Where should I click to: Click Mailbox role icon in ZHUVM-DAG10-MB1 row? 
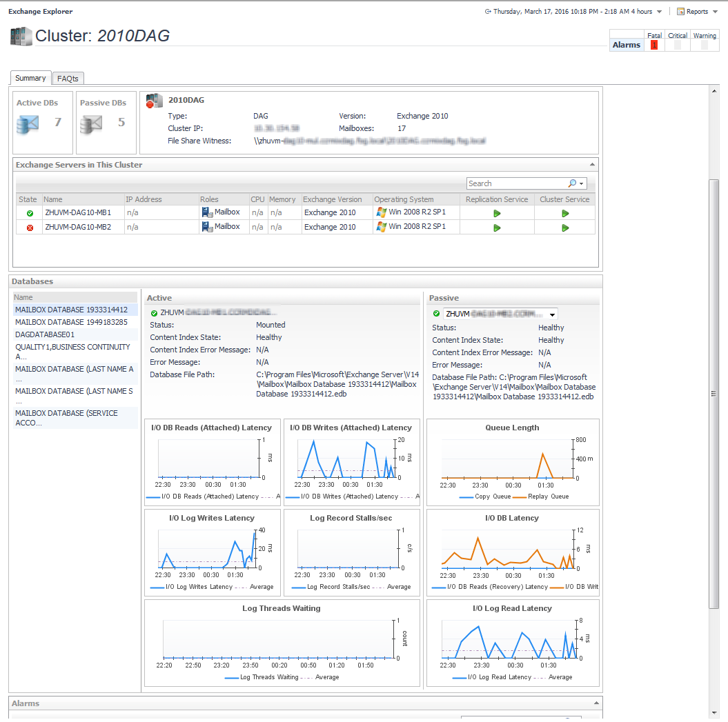tap(207, 212)
